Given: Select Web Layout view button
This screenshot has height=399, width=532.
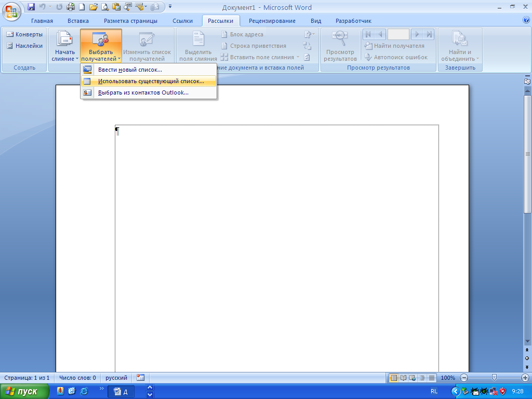Looking at the screenshot, I should click(413, 378).
